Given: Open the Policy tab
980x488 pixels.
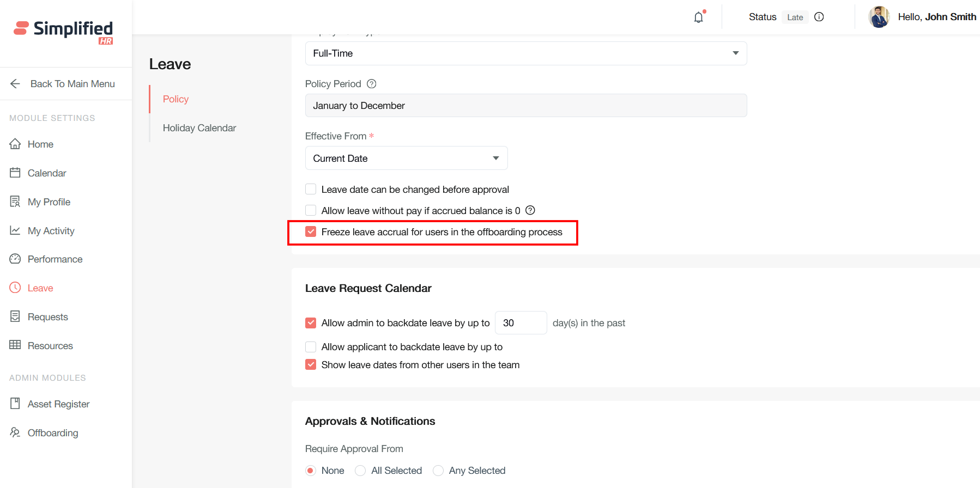Looking at the screenshot, I should click(x=176, y=99).
